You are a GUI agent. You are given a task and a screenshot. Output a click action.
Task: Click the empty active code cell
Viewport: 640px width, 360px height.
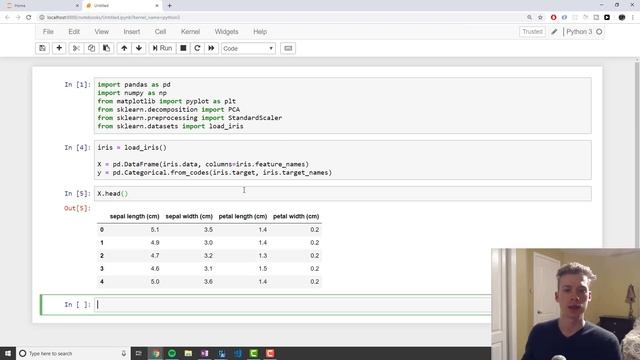point(293,304)
